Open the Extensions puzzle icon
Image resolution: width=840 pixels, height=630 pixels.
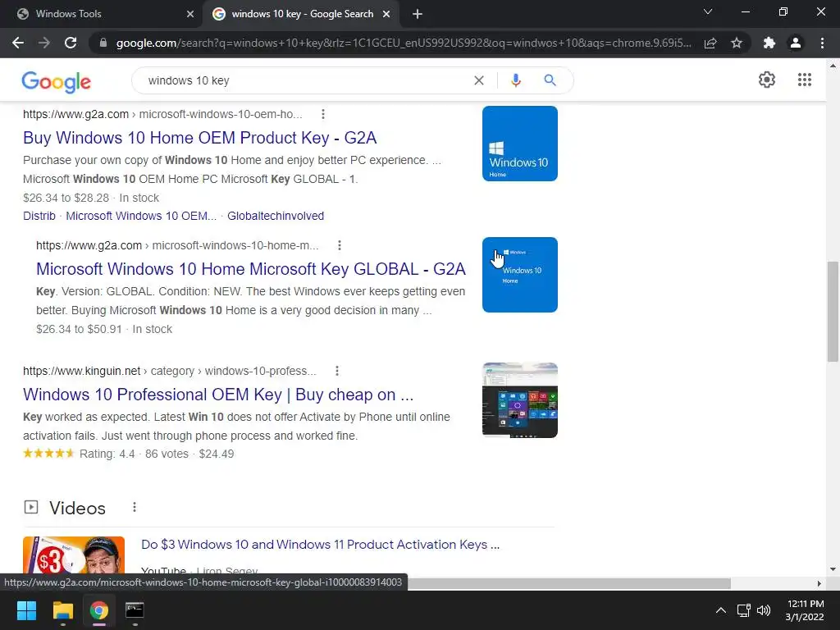tap(769, 43)
